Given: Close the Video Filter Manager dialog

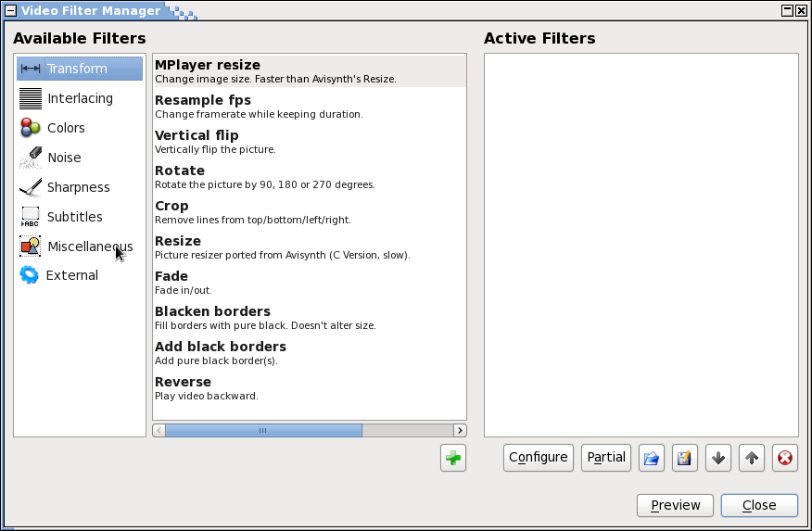Looking at the screenshot, I should click(759, 506).
